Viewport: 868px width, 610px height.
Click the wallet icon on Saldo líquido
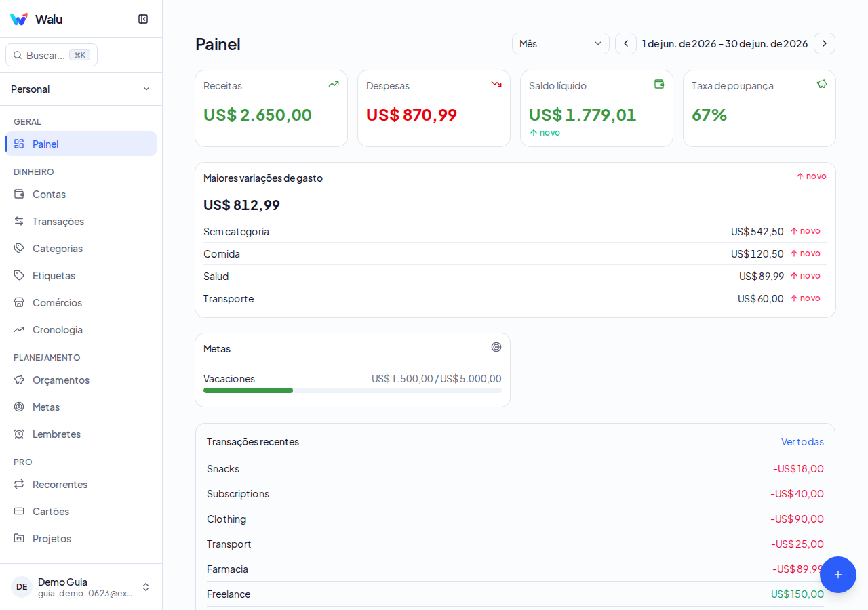659,84
